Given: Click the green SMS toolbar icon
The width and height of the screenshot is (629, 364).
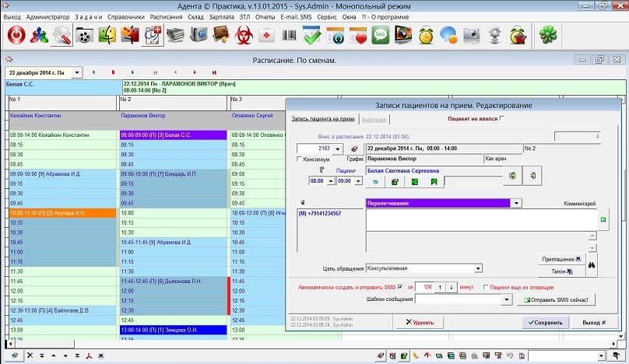Looking at the screenshot, I should (381, 35).
